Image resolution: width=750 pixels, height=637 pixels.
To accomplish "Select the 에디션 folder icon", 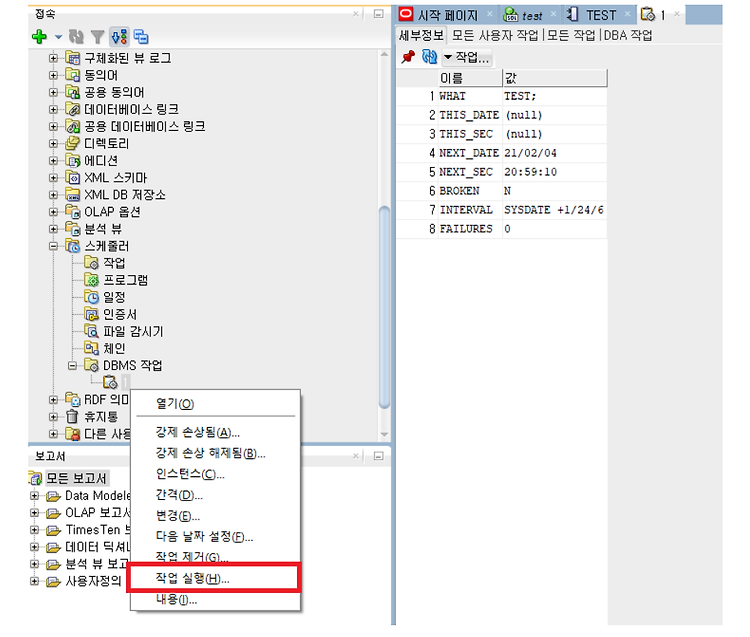I will pyautogui.click(x=73, y=161).
